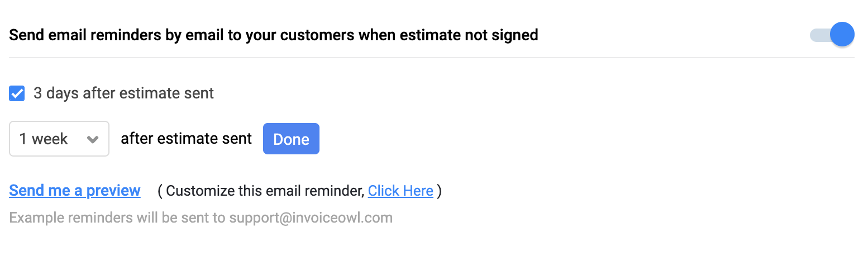The width and height of the screenshot is (868, 255).
Task: Click the divider line under the heading
Action: point(431,57)
